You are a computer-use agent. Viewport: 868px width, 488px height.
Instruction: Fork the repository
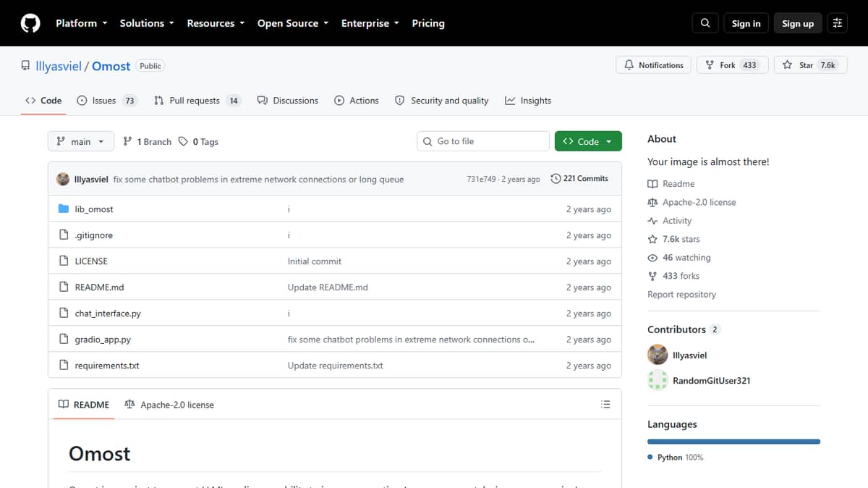tap(731, 65)
